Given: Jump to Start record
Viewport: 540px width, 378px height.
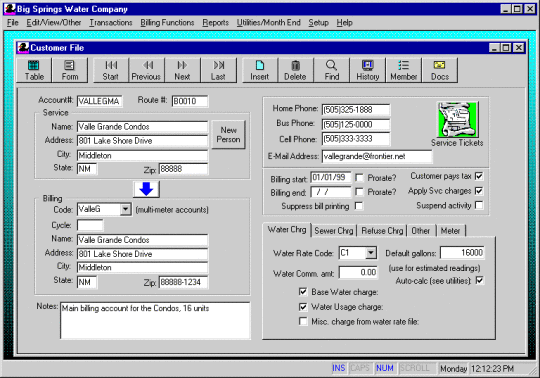Looking at the screenshot, I should [x=111, y=70].
